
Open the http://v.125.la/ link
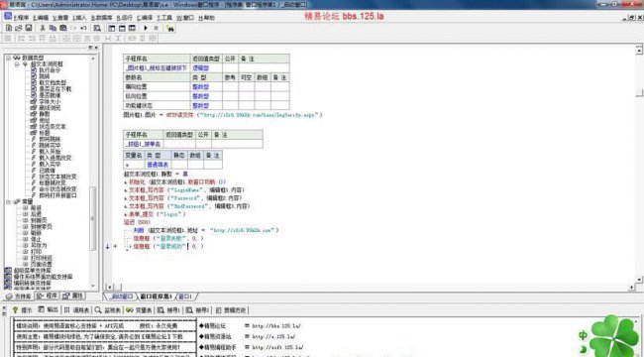pyautogui.click(x=273, y=337)
